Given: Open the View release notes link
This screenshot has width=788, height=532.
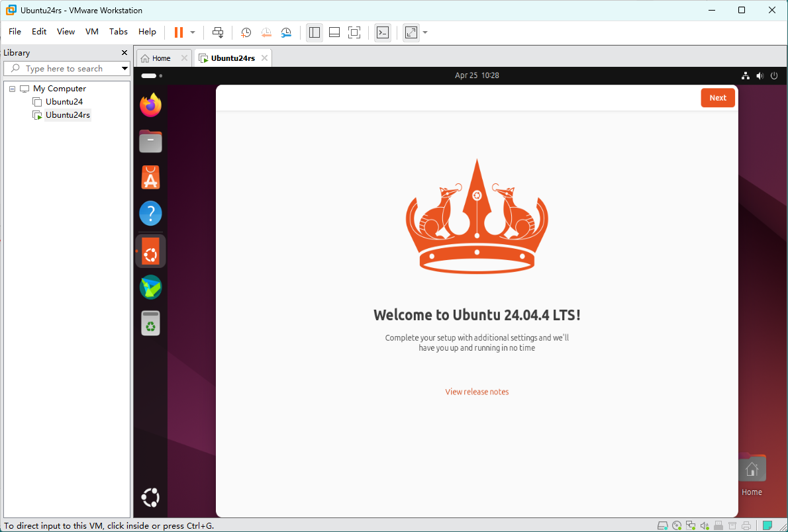Looking at the screenshot, I should [477, 392].
